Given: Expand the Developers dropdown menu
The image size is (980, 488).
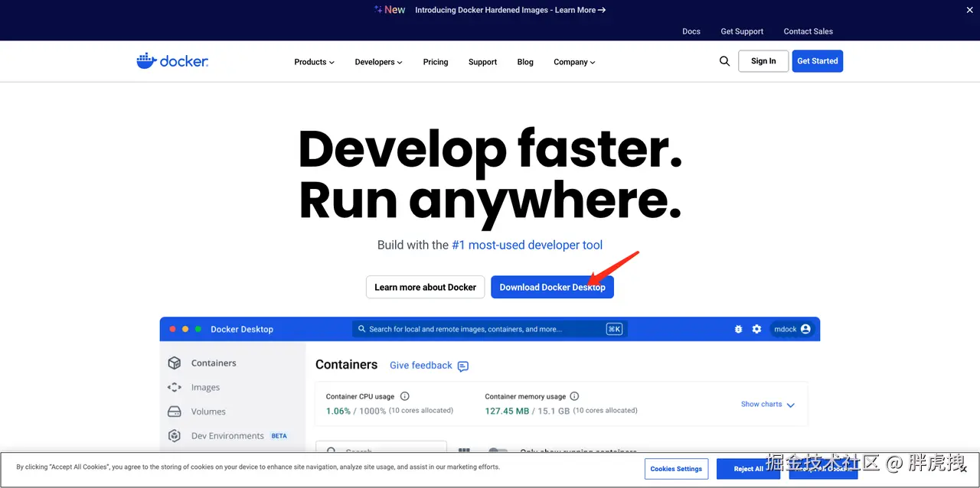Looking at the screenshot, I should coord(378,62).
